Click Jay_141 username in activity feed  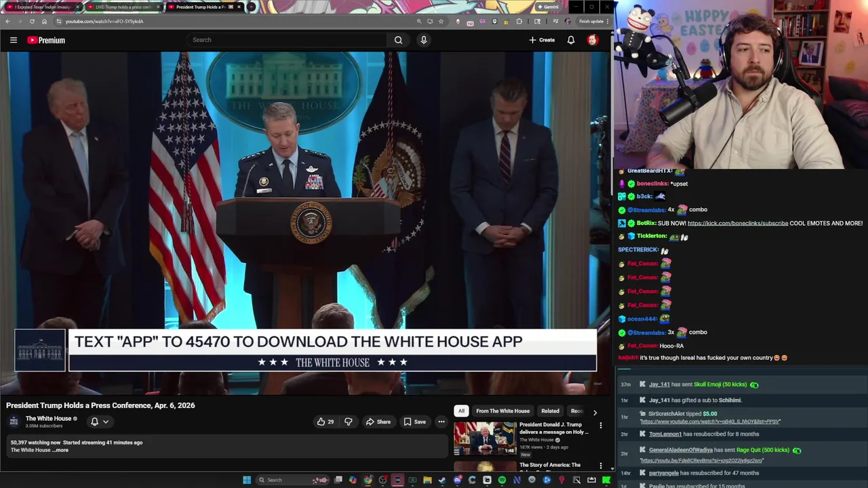(659, 384)
